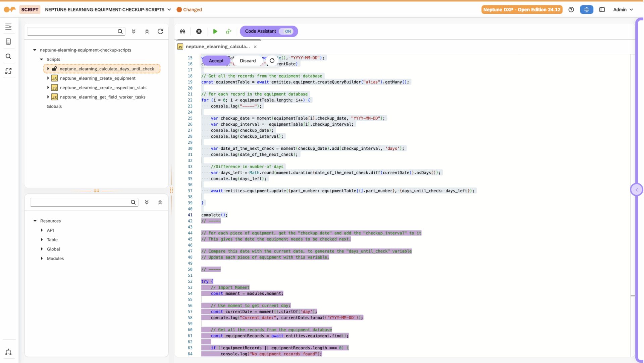Refresh the scripts tree with reload icon
644x363 pixels.
point(160,31)
